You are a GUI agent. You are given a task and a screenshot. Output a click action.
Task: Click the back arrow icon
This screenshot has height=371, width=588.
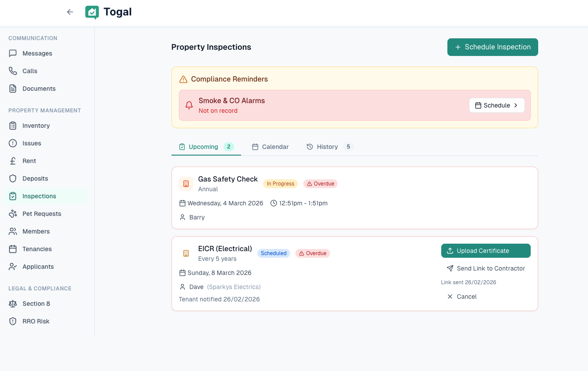(x=70, y=12)
